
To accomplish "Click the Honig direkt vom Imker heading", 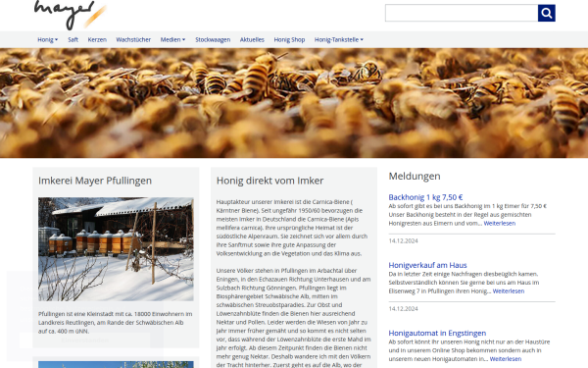I will [270, 181].
